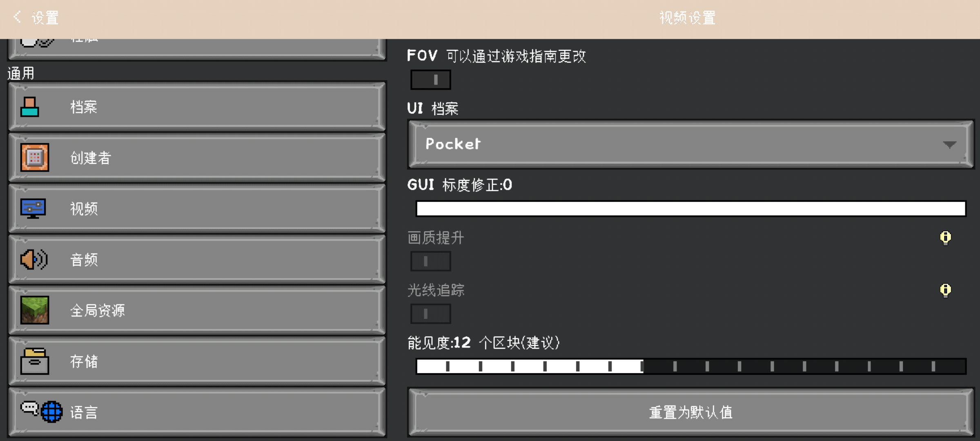This screenshot has height=441, width=980.
Task: Toggle the 画质提升 switch
Action: (x=431, y=261)
